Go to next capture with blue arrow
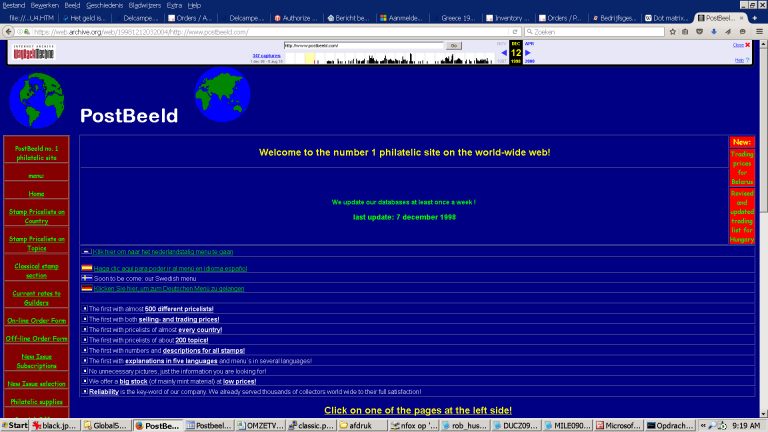This screenshot has width=768, height=432. [x=528, y=52]
